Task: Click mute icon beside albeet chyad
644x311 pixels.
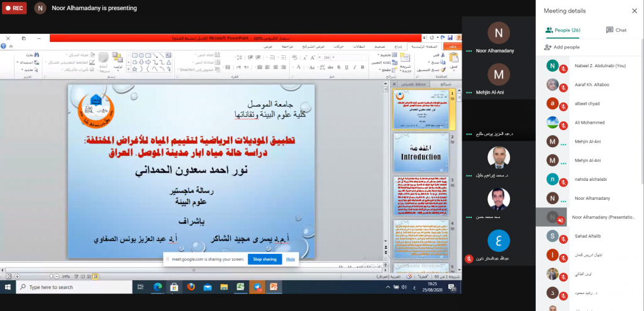Action: [x=564, y=107]
